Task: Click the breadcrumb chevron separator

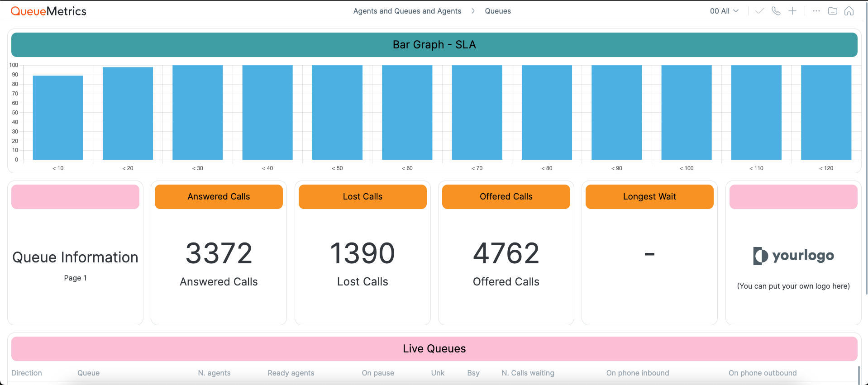Action: [x=473, y=11]
